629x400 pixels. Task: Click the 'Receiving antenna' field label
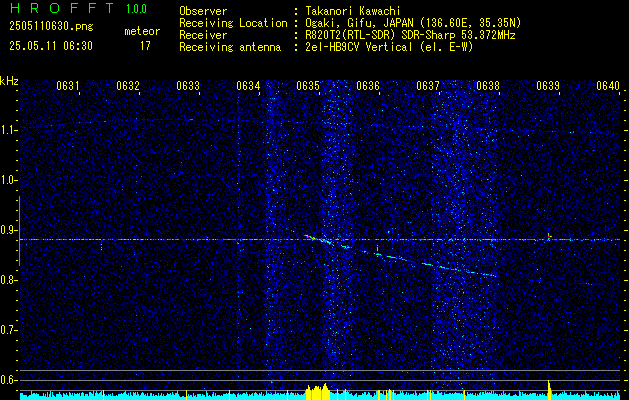click(x=230, y=47)
